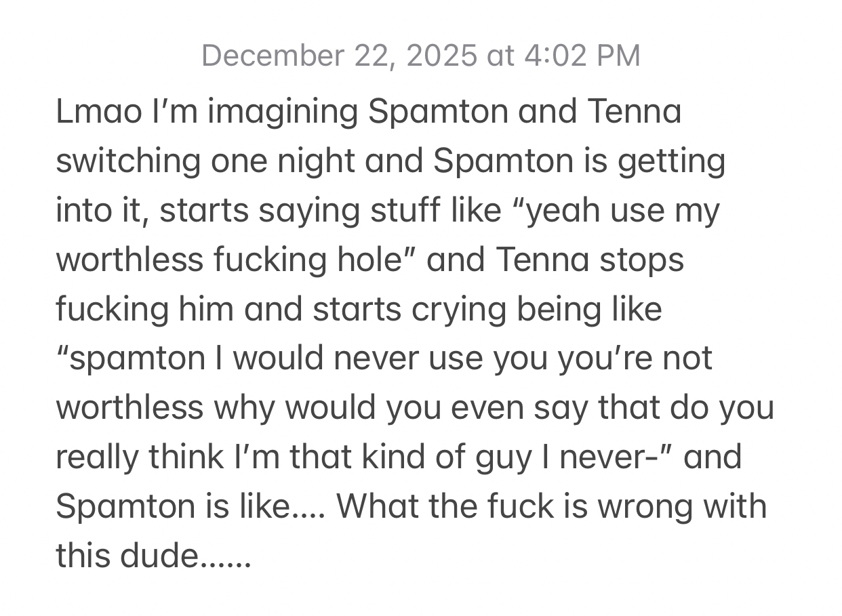Image resolution: width=842 pixels, height=616 pixels.
Task: Click the phrase "one night"
Action: [x=282, y=161]
